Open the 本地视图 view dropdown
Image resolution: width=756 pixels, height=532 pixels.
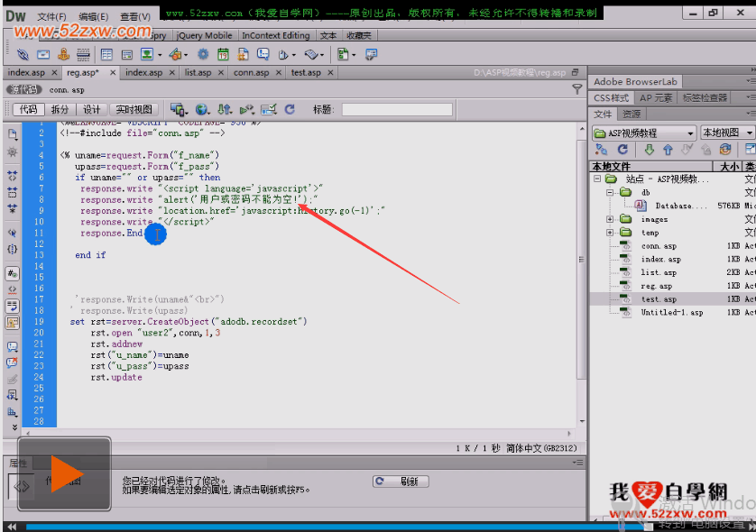click(x=727, y=133)
